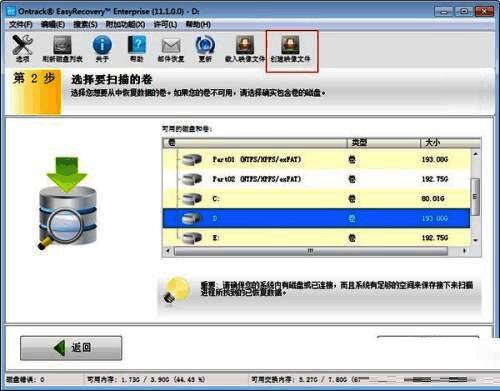Click the volume list scroll down arrow
Viewport: 500px width, 391px height.
coord(475,240)
